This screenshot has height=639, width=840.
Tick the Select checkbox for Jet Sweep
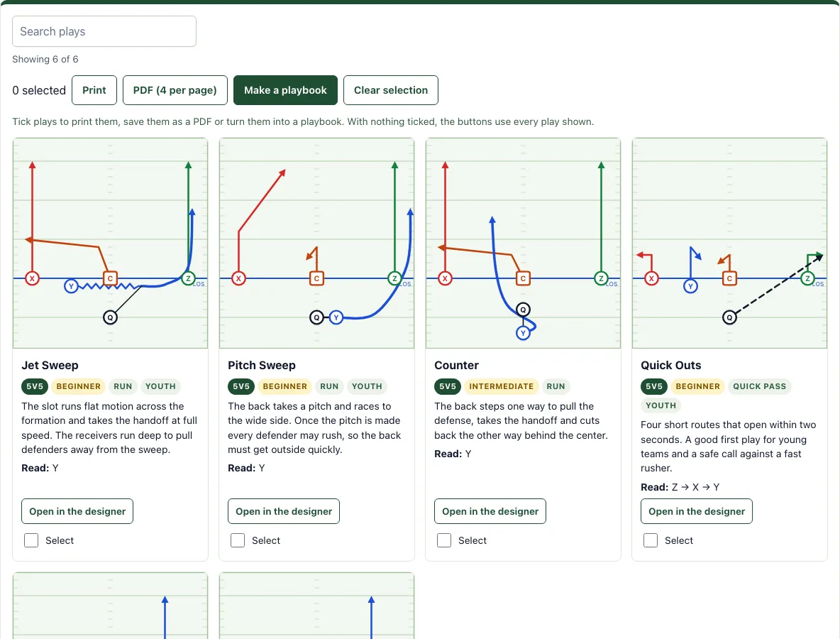coord(31,540)
